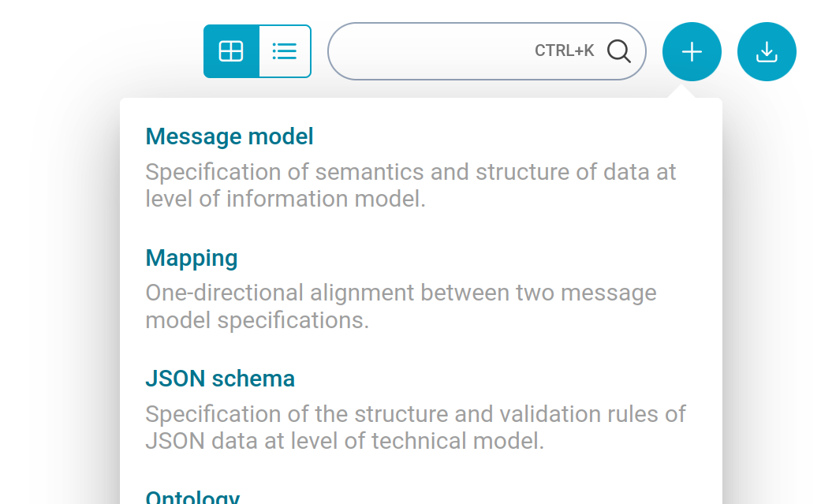821x504 pixels.
Task: Click the import/download icon button
Action: pos(766,50)
